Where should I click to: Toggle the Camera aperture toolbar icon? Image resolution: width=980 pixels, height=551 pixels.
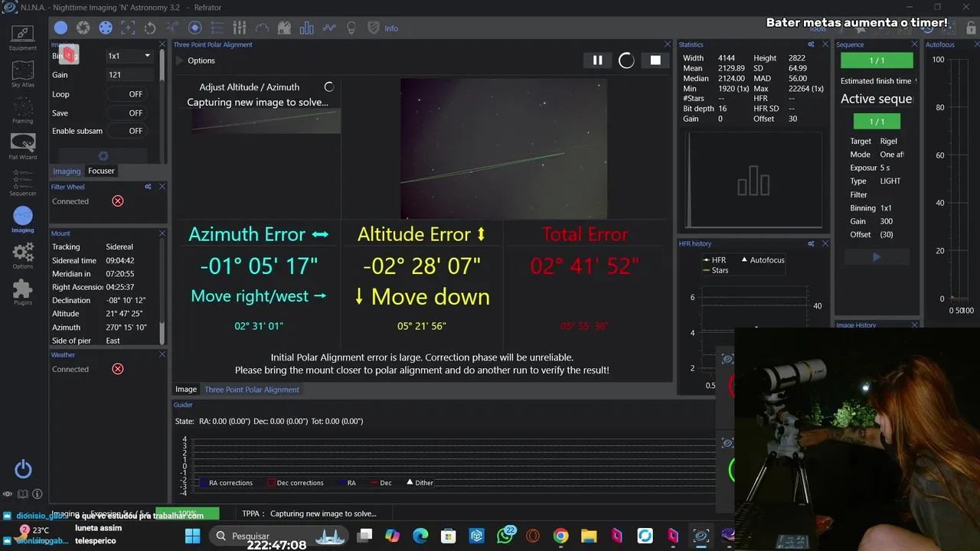point(83,28)
